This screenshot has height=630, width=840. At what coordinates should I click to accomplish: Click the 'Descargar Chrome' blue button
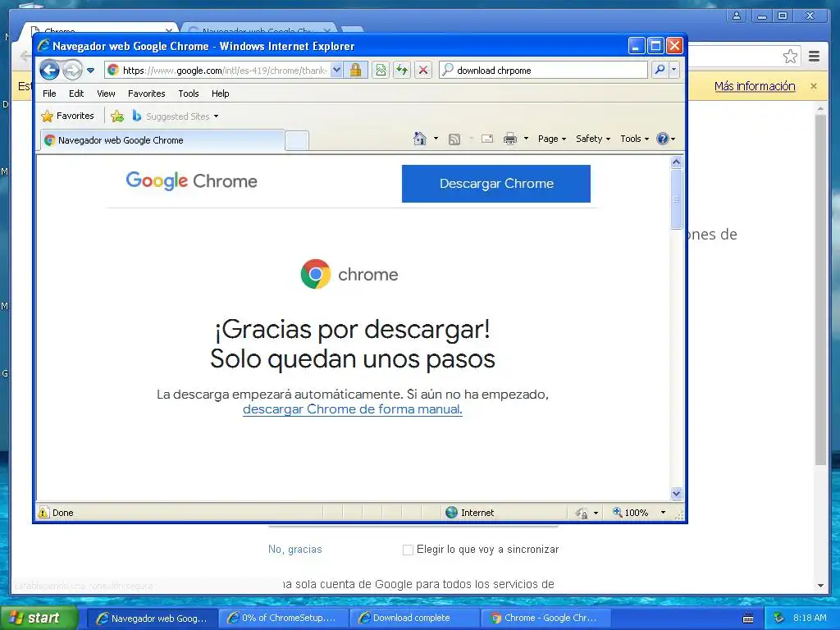496,184
